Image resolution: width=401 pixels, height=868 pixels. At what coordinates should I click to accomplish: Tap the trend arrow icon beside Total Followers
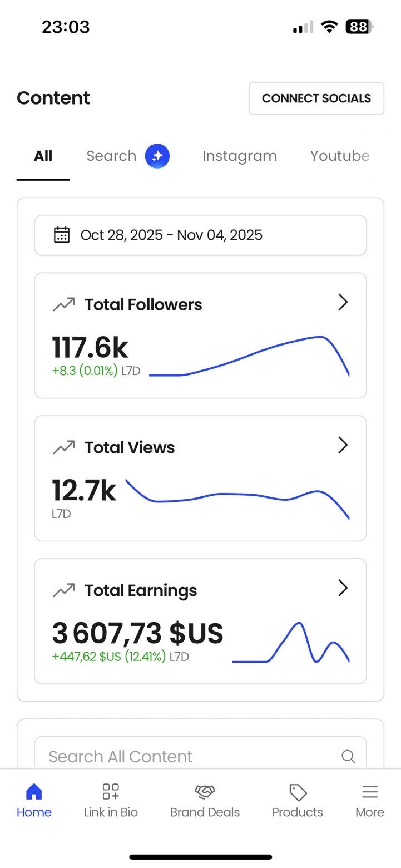pyautogui.click(x=63, y=304)
